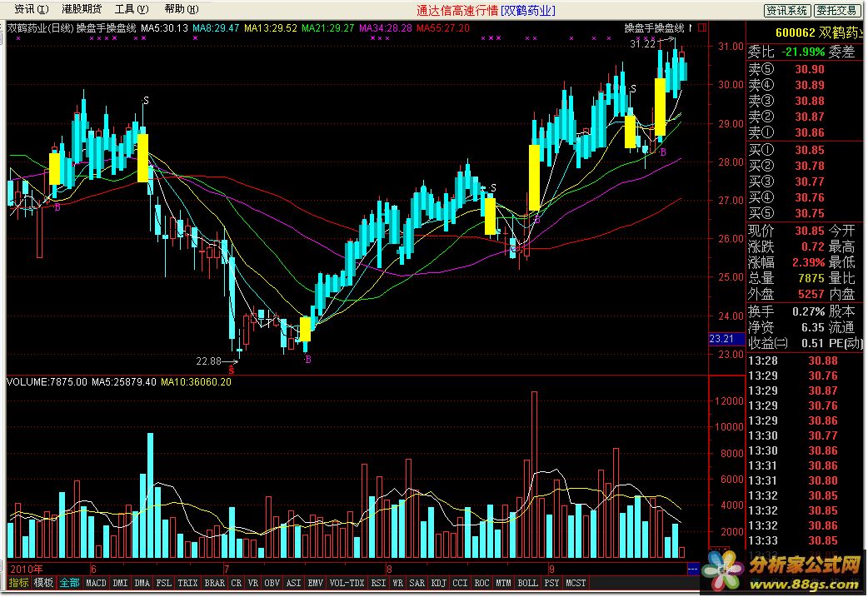Click the MA34:28.28 legend label
Viewport: 868px width, 597px height.
click(x=386, y=27)
